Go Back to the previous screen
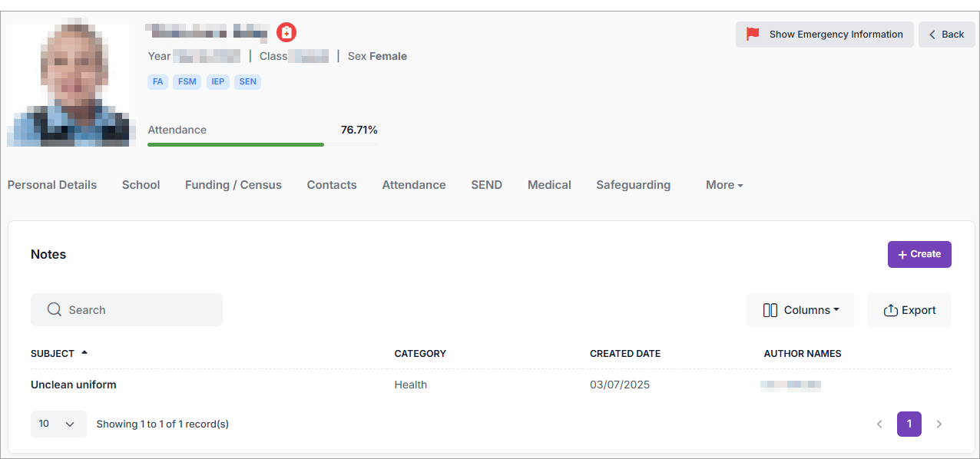 946,34
